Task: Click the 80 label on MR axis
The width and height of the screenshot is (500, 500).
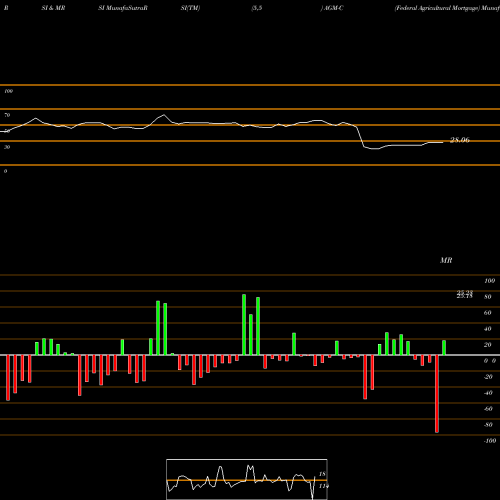Action: pyautogui.click(x=488, y=297)
